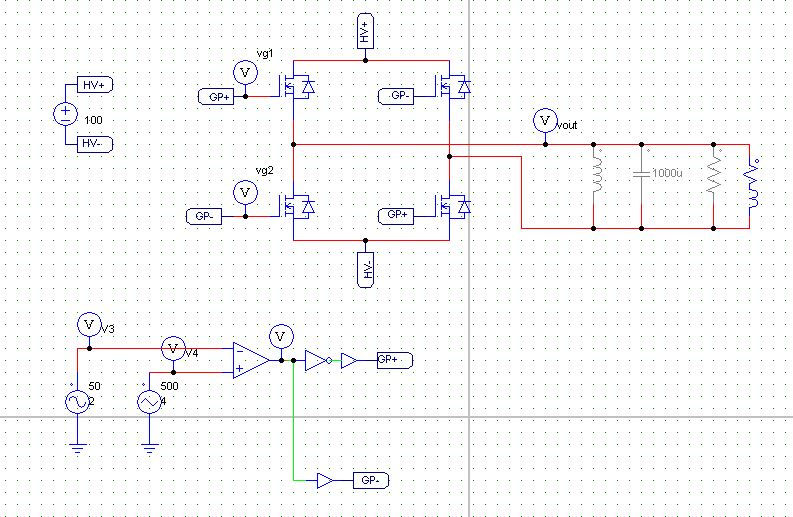Screen dimensions: 793x517
Task: Select the 1000u capacitor
Action: [x=641, y=174]
